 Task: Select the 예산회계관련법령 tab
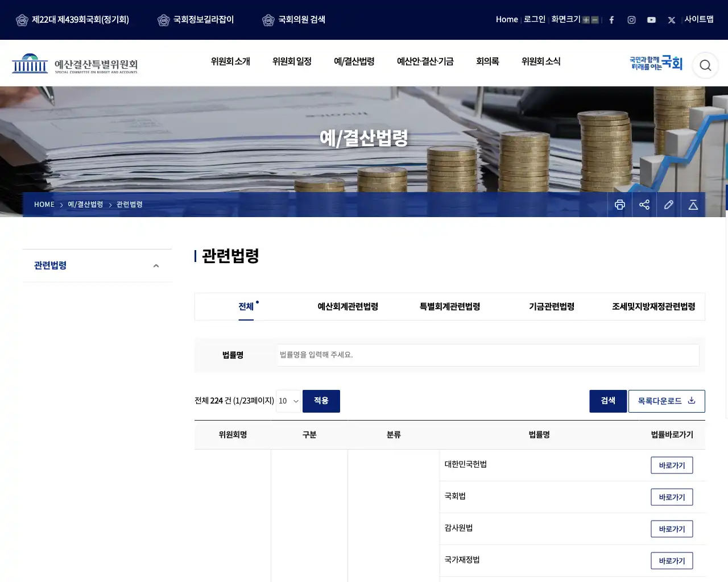(x=348, y=307)
